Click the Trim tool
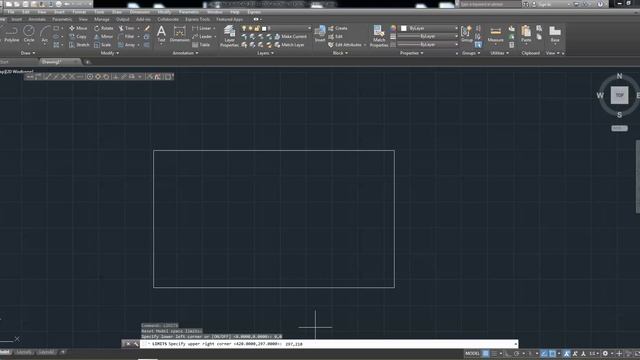The width and height of the screenshot is (640, 360). 127,28
